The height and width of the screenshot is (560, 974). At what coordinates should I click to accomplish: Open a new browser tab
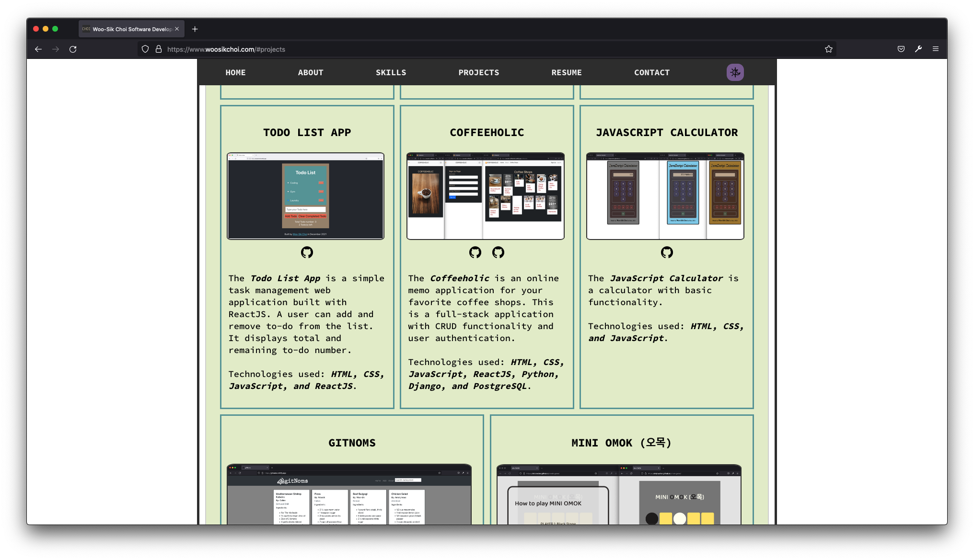(195, 29)
